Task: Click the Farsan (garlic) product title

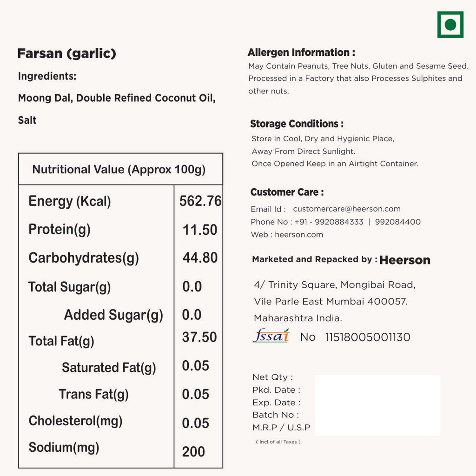Action: point(66,53)
